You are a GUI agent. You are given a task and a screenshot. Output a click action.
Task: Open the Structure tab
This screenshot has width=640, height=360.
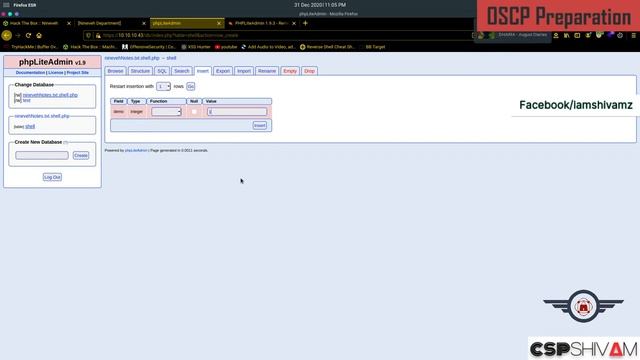point(140,71)
